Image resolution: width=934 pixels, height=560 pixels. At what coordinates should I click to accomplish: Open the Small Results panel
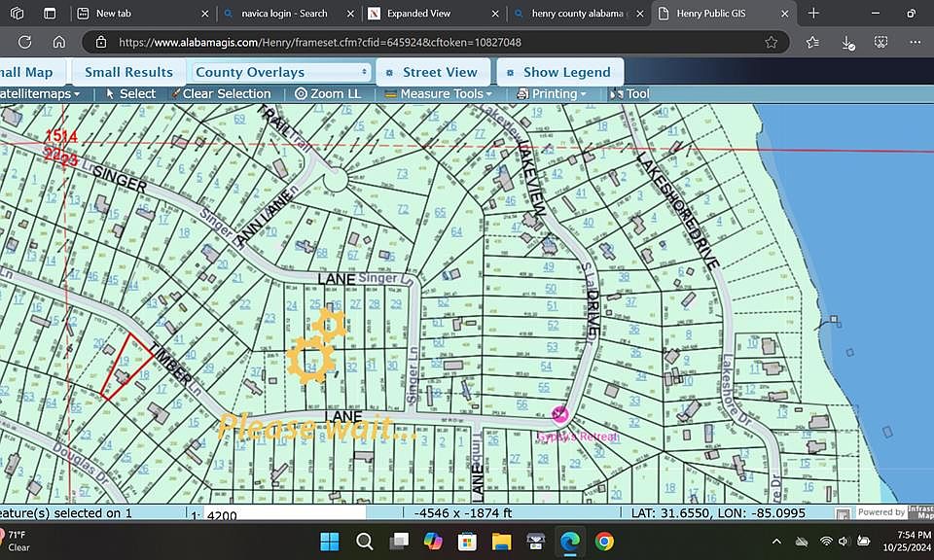128,72
